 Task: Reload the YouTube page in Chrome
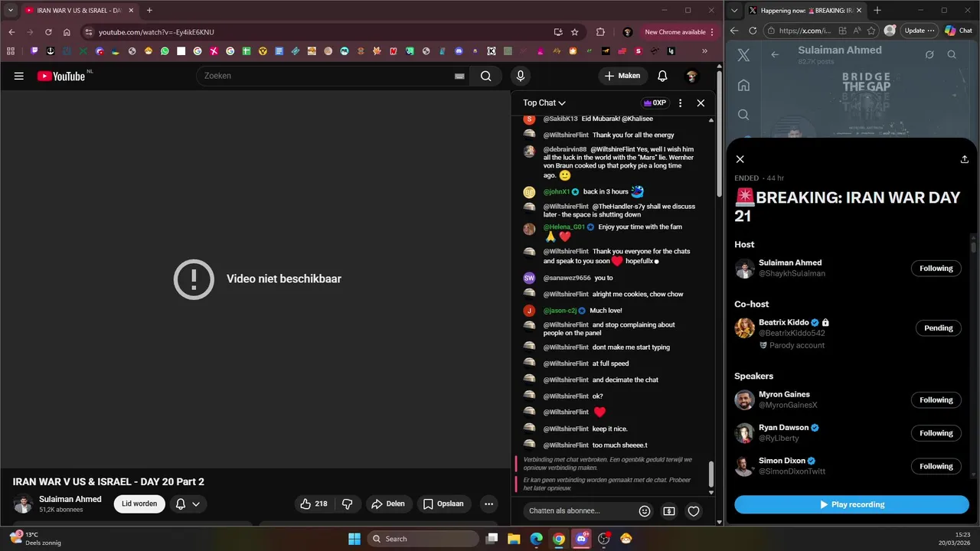(x=48, y=32)
